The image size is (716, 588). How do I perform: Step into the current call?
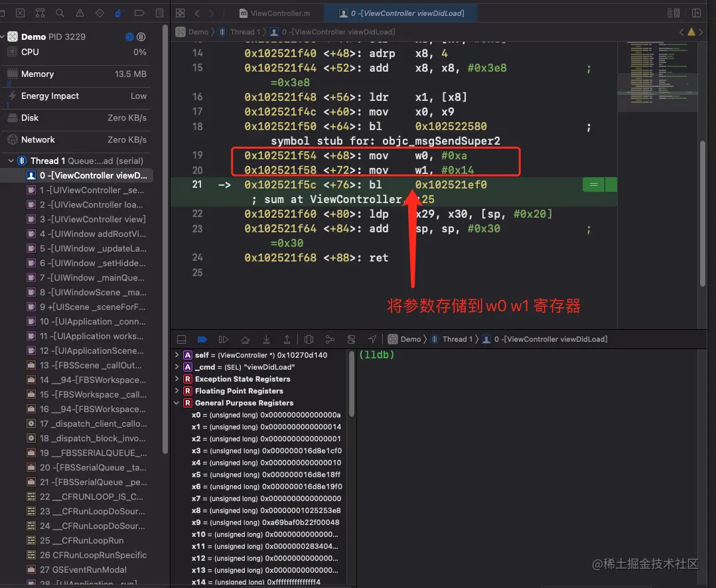tap(266, 339)
